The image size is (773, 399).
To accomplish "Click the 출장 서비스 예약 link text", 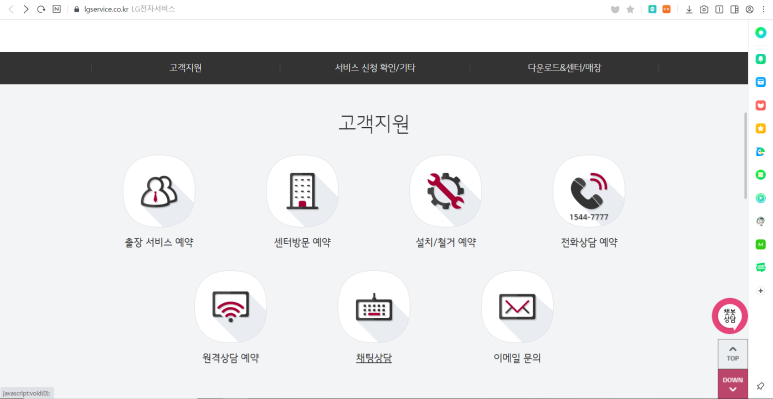I will click(x=159, y=243).
